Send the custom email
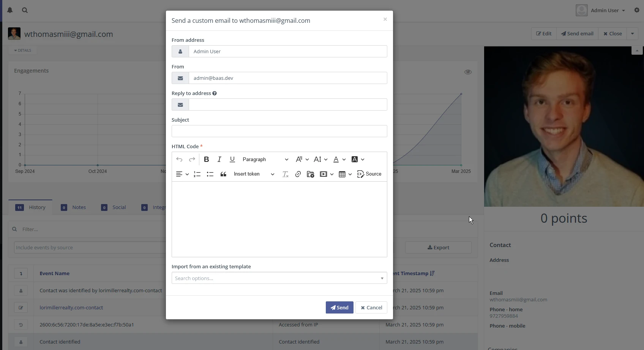This screenshot has width=644, height=350. pos(339,307)
